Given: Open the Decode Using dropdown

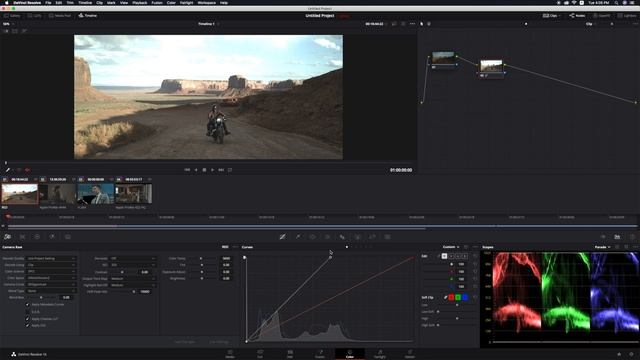Looking at the screenshot, I should tap(51, 265).
